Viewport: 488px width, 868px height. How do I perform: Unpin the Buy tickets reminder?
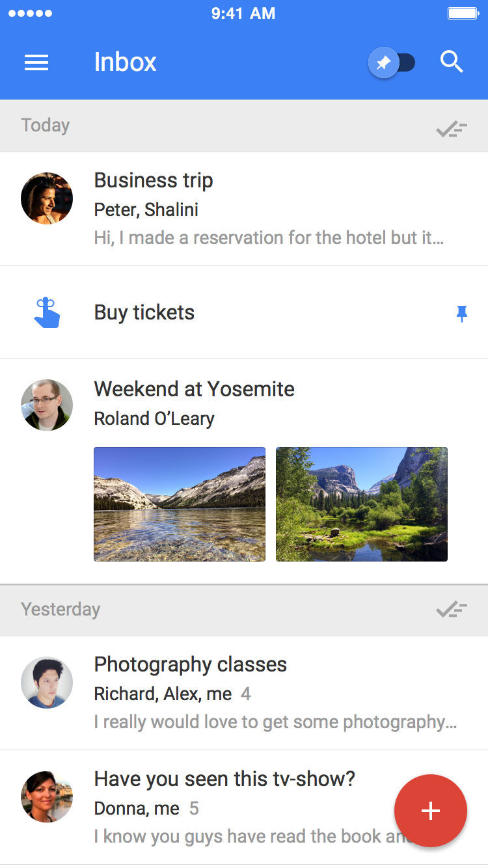461,314
